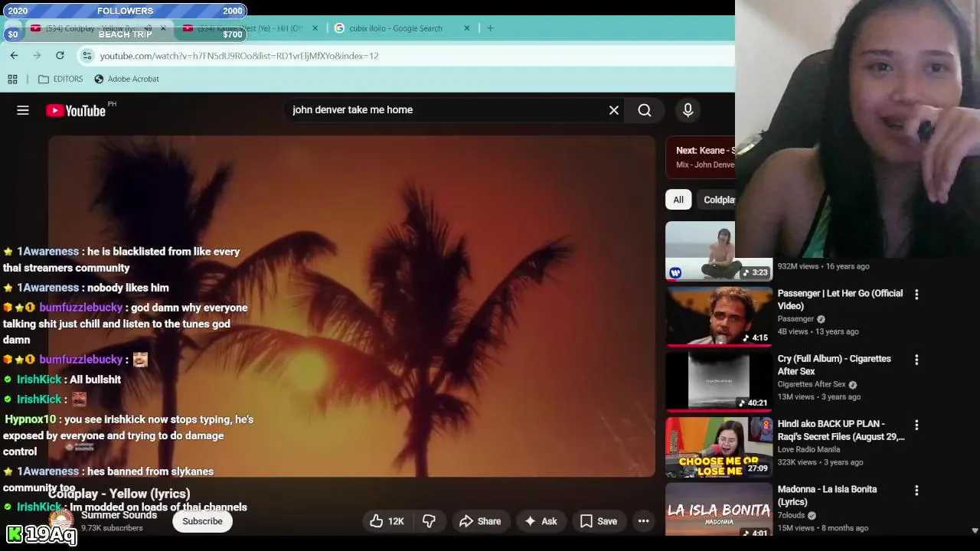The image size is (980, 551).
Task: Switch to cubix iloilo Google Search tab
Action: (x=395, y=28)
